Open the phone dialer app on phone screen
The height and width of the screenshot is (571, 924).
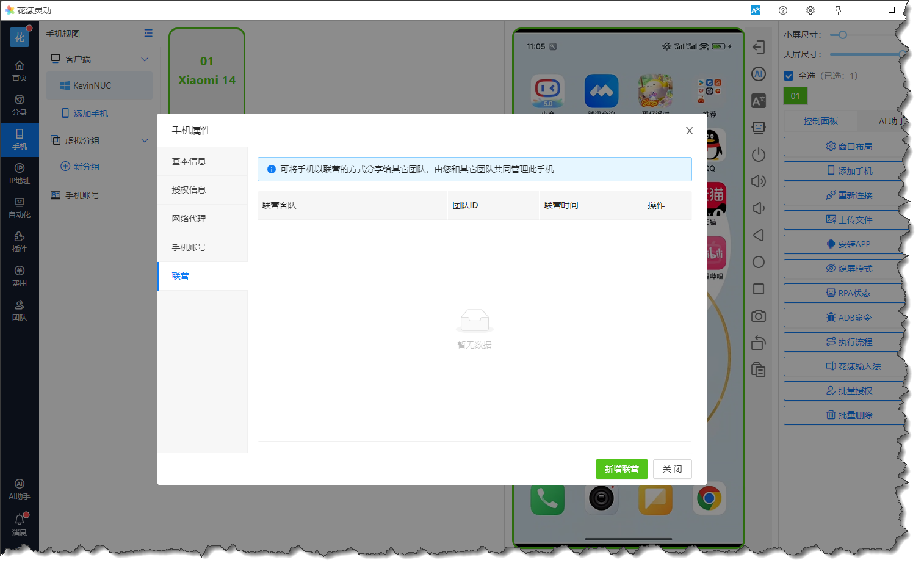tap(547, 499)
